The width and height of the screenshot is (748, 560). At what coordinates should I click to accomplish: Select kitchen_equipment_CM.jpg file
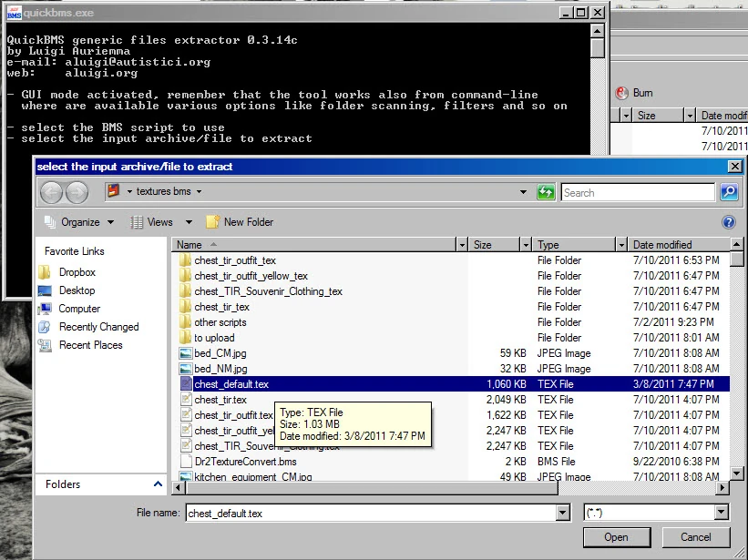tap(253, 476)
